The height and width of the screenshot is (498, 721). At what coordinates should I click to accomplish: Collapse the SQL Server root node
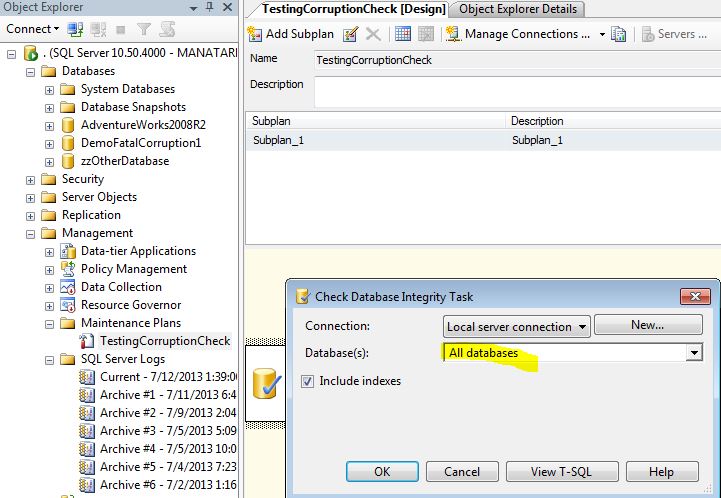[11, 54]
